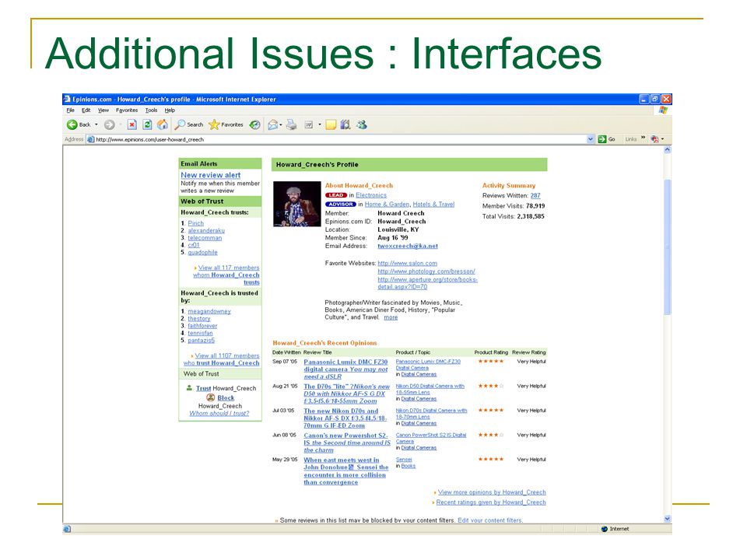
Task: Open the Edit menu
Action: [86, 110]
